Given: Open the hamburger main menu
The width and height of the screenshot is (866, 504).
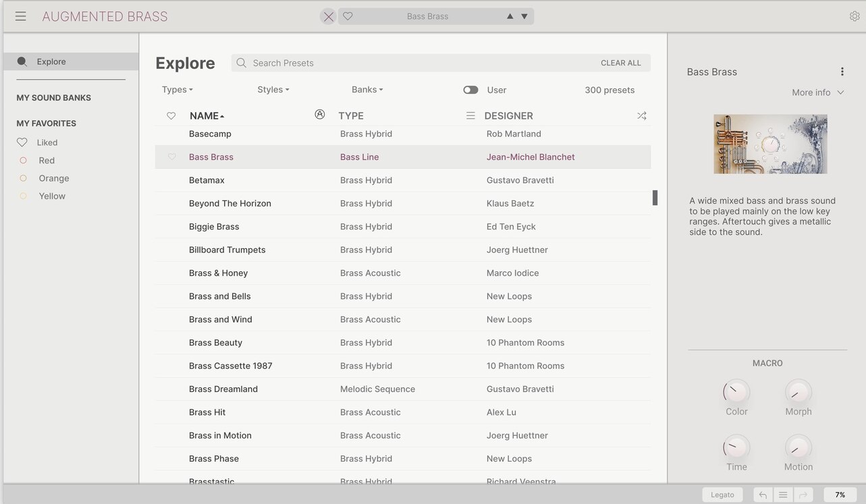Looking at the screenshot, I should pyautogui.click(x=21, y=16).
